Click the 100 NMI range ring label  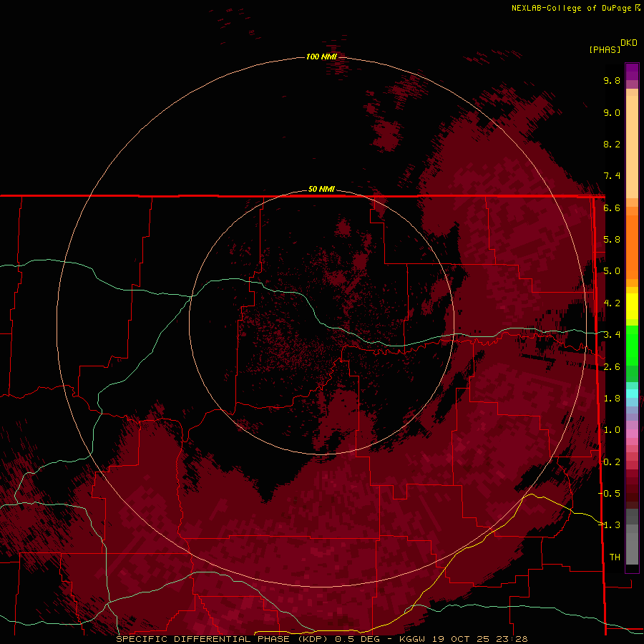(x=321, y=57)
